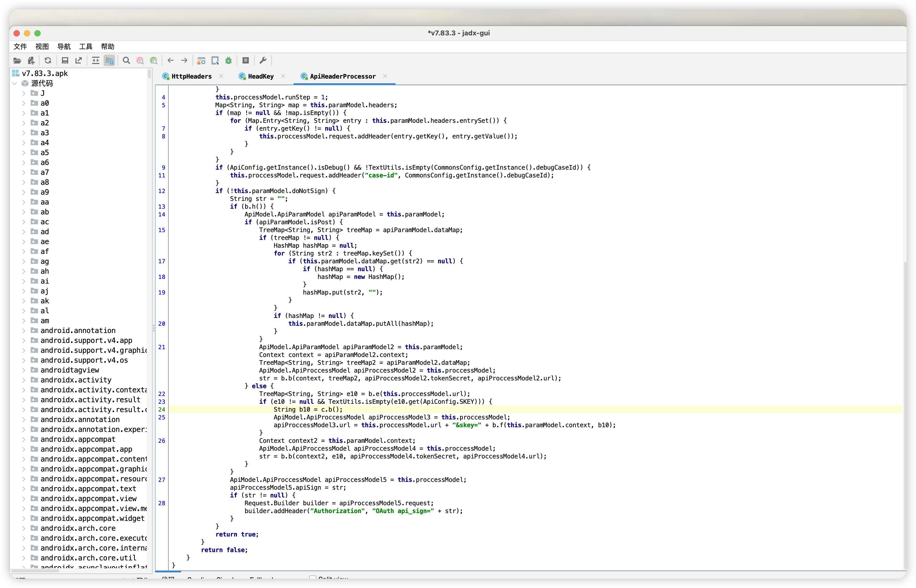Select the ApiHeaderProcessor tab
The image size is (916, 588).
[x=342, y=76]
